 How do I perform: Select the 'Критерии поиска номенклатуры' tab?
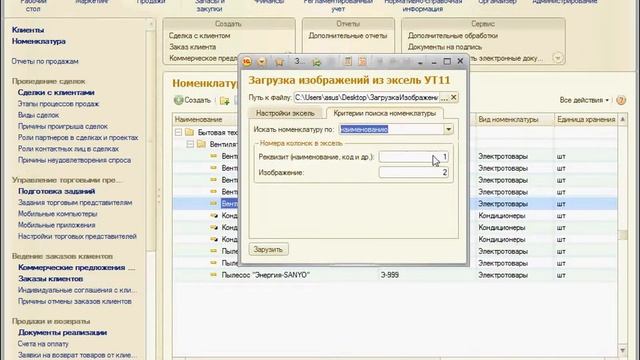pos(384,113)
